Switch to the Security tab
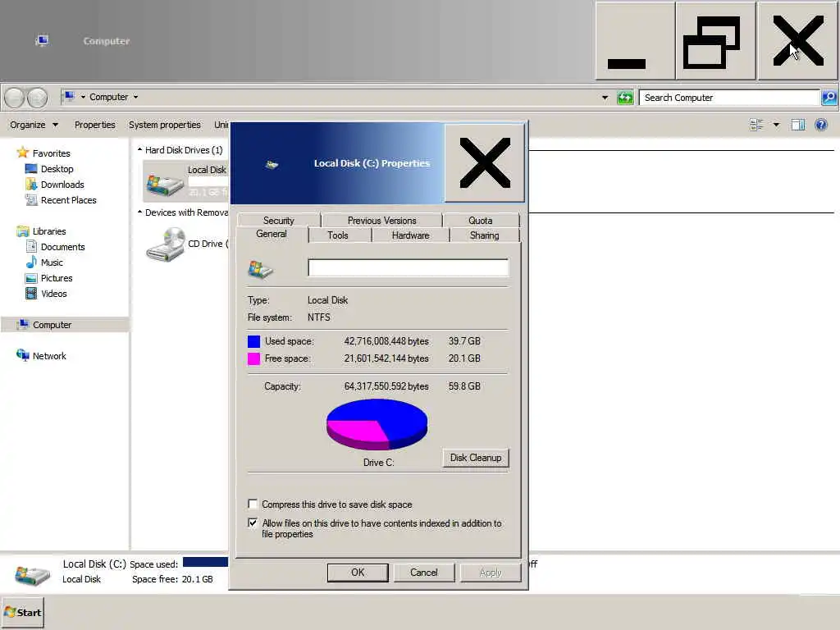Image resolution: width=840 pixels, height=630 pixels. coord(279,220)
